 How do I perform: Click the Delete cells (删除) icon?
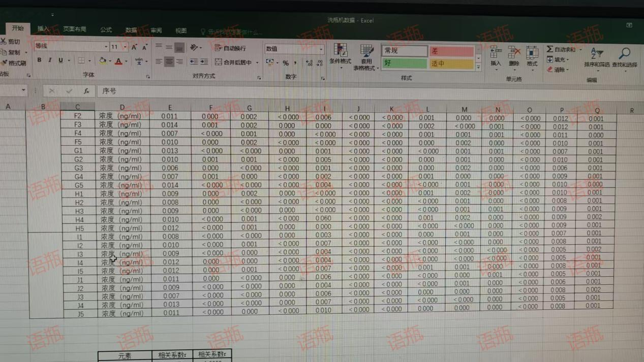click(514, 52)
